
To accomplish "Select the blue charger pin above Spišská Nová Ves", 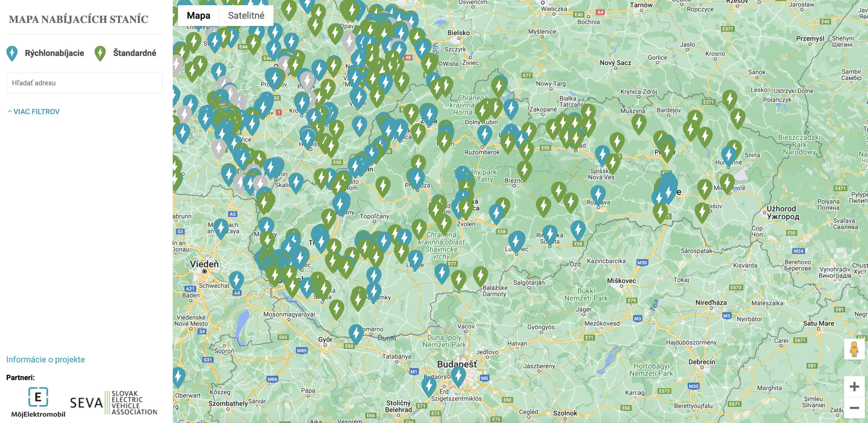I will (603, 155).
